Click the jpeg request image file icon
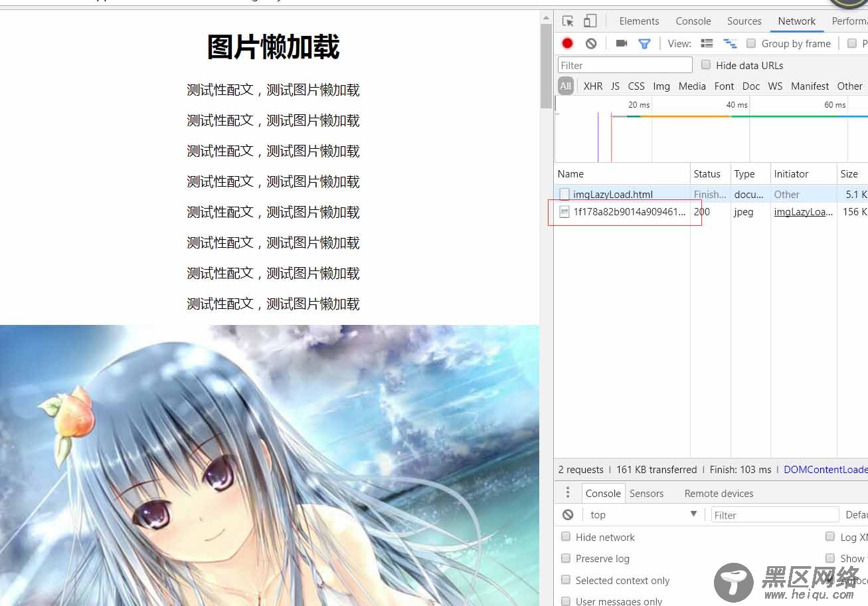The width and height of the screenshot is (868, 606). [564, 212]
